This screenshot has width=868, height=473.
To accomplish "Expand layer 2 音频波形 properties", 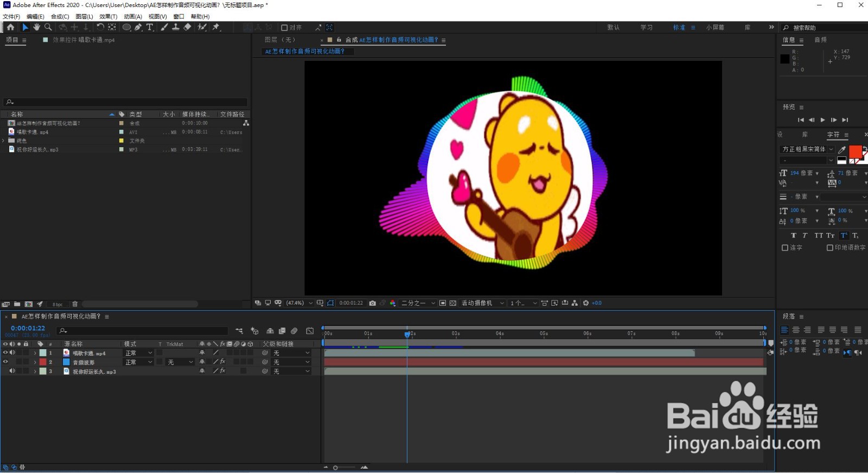I will click(35, 362).
